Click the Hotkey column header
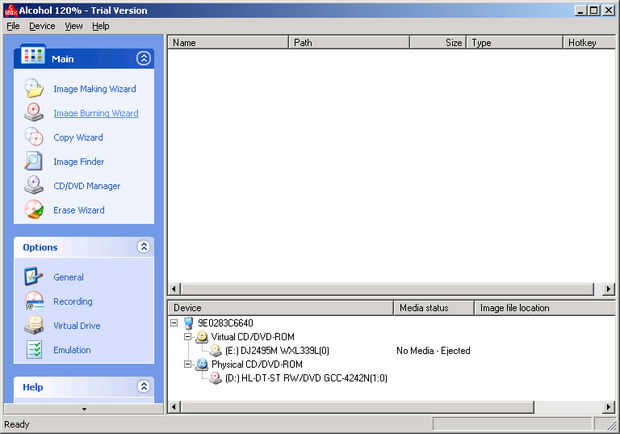 tap(589, 42)
